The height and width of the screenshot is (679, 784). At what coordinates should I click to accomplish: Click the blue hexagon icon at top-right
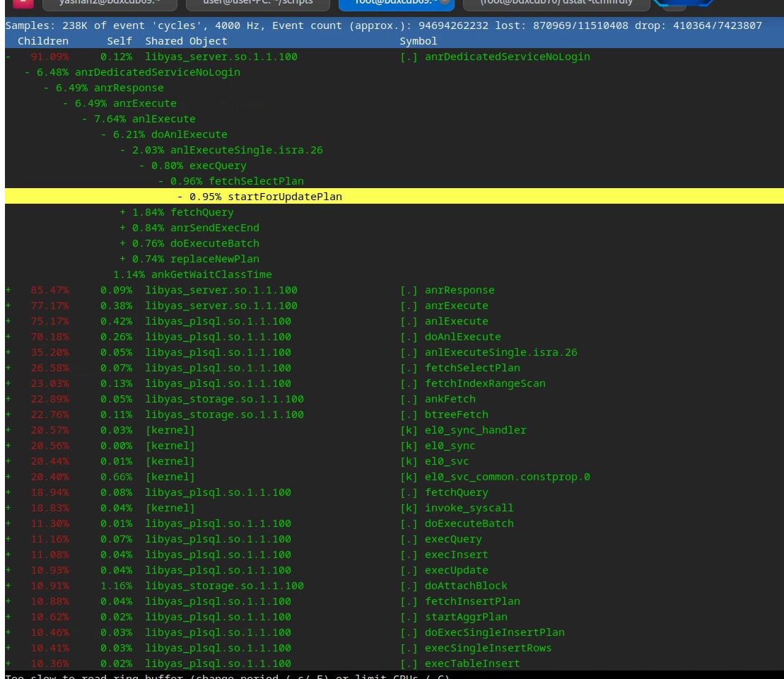coord(682,3)
